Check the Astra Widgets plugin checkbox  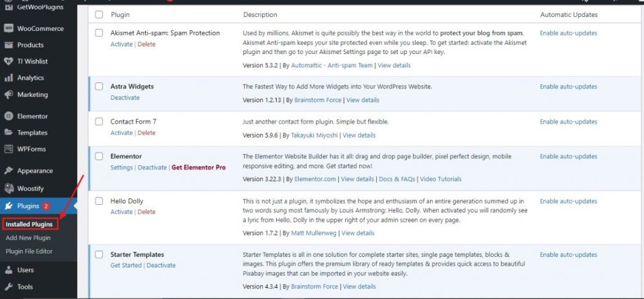99,87
